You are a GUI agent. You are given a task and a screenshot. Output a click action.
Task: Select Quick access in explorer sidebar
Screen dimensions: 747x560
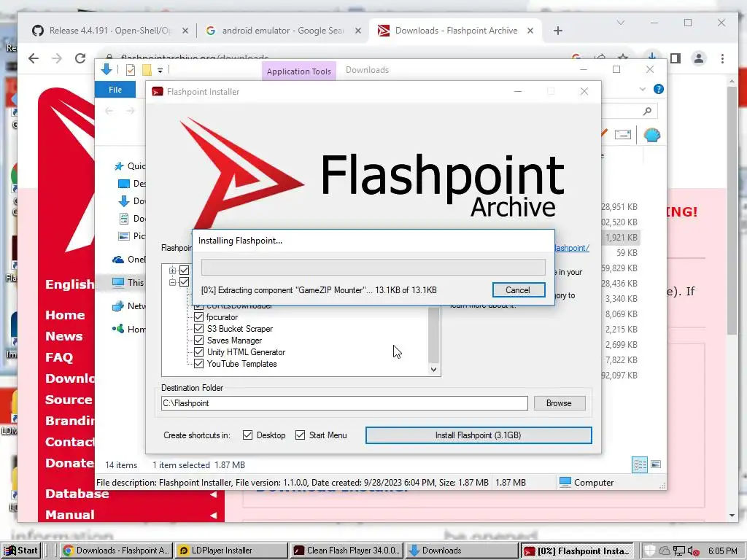[x=130, y=166]
